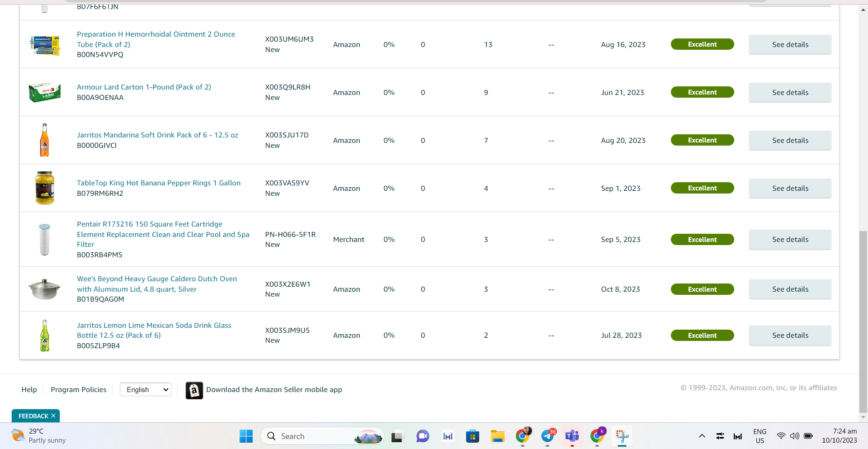See details for TableTop King Banana Peppers
The image size is (868, 449).
(790, 188)
